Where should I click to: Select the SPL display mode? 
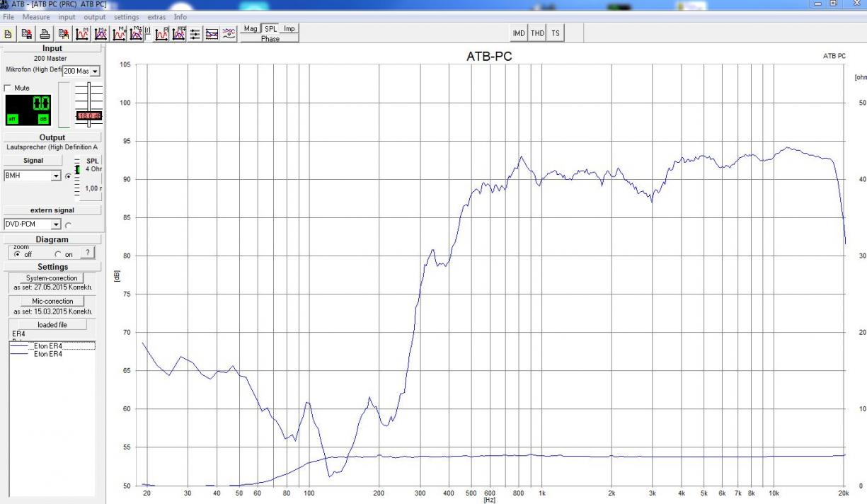click(270, 29)
